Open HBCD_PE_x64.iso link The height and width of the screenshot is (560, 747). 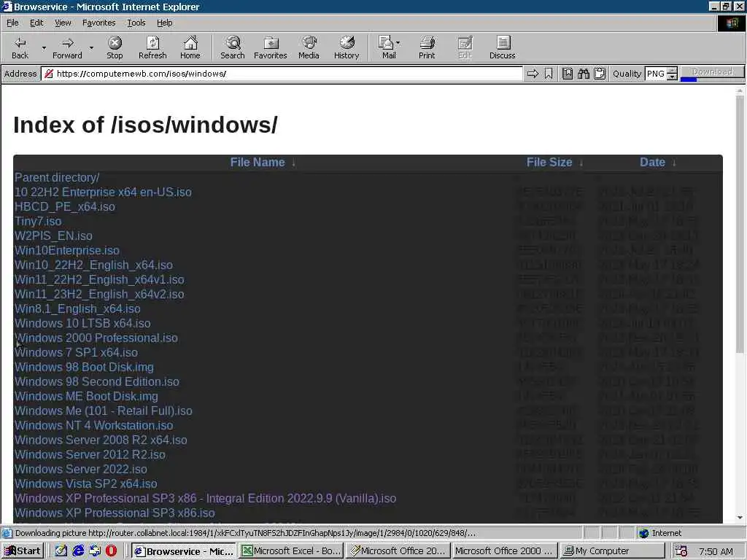[x=65, y=206]
